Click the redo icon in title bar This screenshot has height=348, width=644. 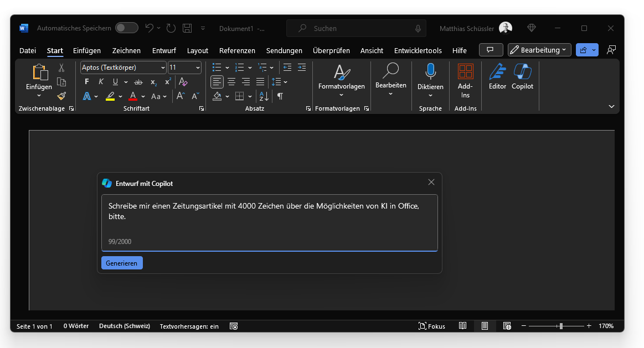coord(171,28)
